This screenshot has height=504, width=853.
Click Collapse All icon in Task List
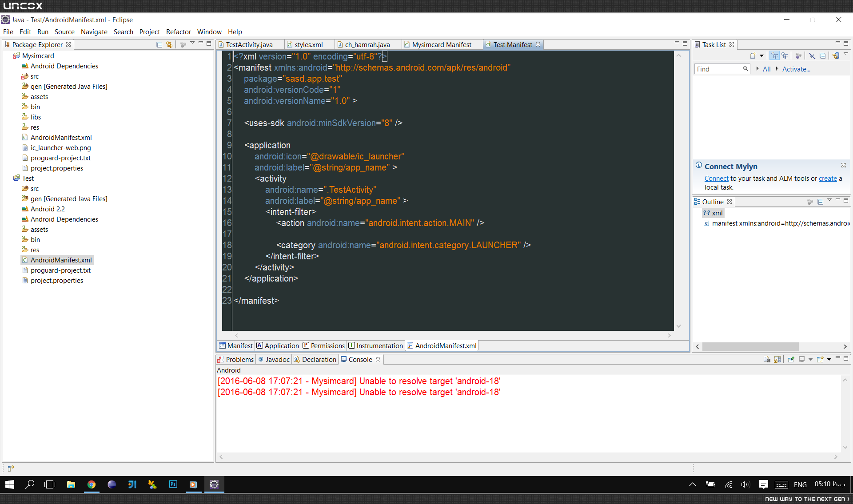[822, 56]
